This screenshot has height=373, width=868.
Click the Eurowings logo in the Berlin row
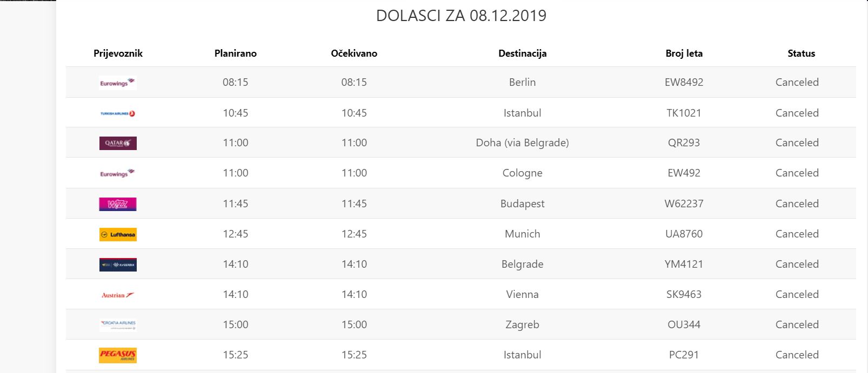point(118,83)
